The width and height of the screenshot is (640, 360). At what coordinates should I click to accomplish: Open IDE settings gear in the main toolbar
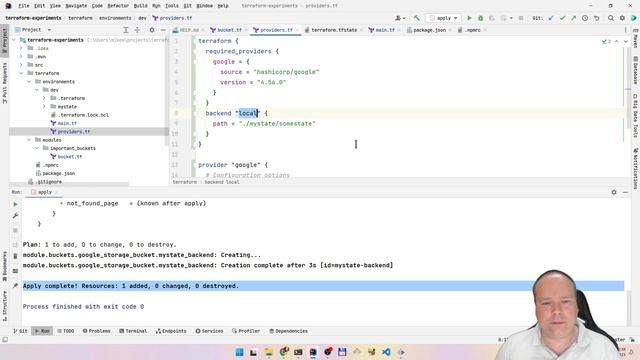(x=622, y=18)
